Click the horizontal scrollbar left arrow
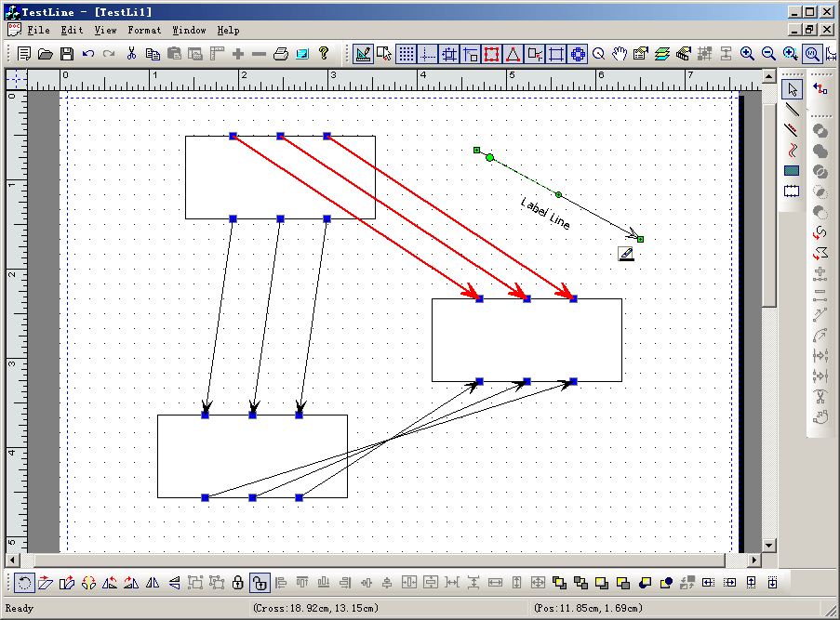840x620 pixels. tap(12, 560)
